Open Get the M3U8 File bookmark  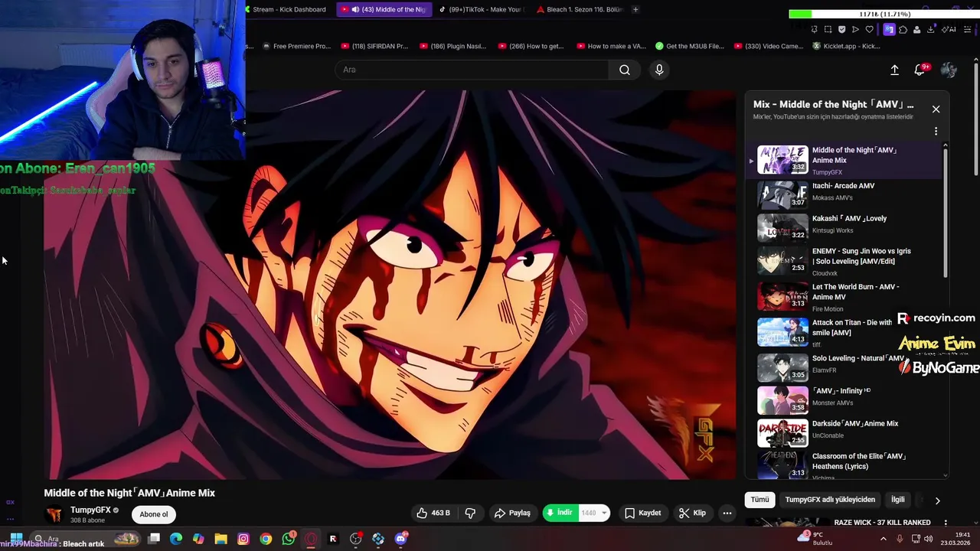click(690, 46)
